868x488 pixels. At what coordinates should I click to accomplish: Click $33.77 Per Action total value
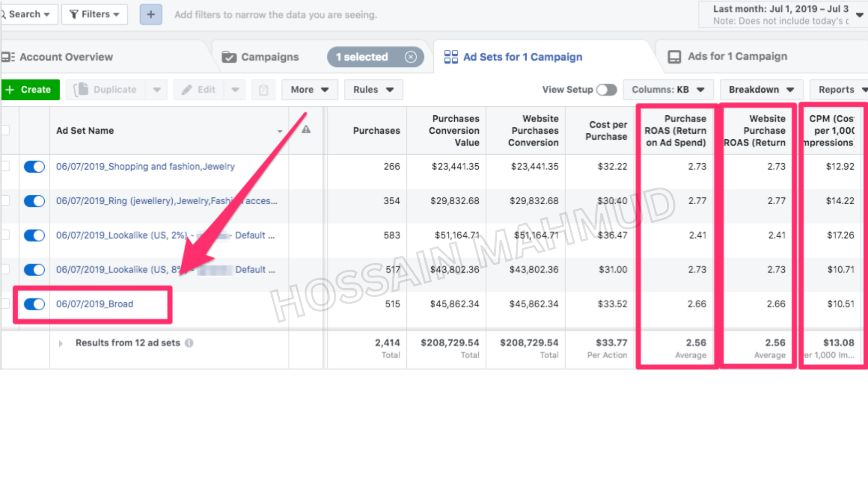611,343
